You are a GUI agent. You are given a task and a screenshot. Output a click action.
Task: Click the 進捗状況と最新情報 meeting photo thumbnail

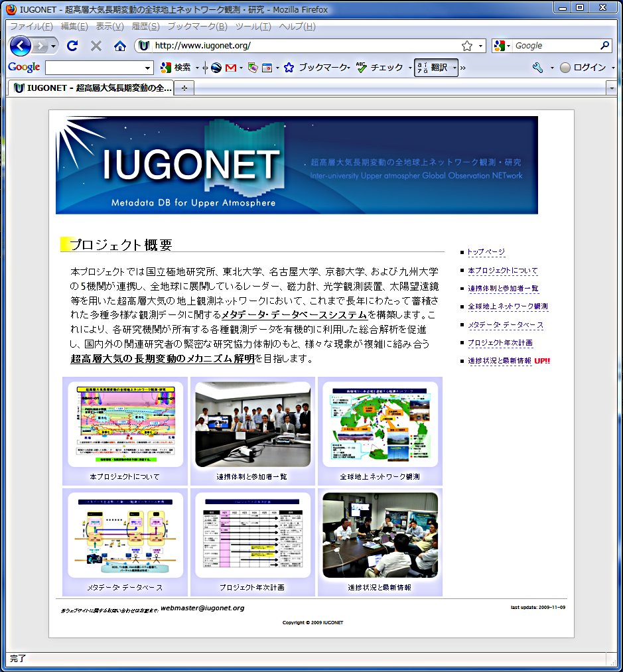click(x=380, y=535)
